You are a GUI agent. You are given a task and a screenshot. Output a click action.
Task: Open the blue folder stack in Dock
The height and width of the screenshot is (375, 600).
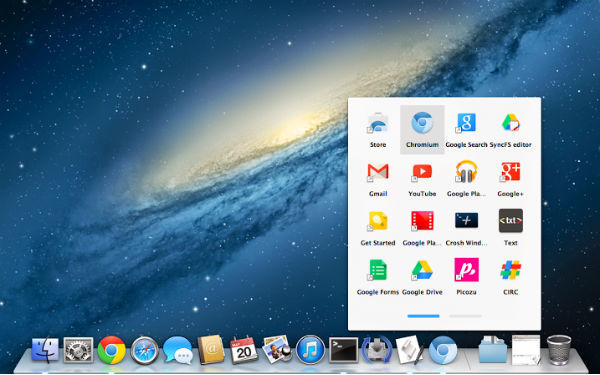coord(492,349)
